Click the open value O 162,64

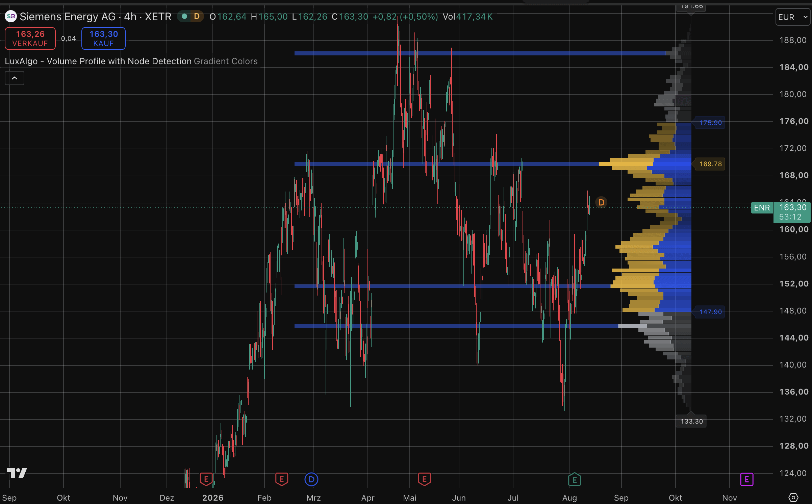(228, 17)
